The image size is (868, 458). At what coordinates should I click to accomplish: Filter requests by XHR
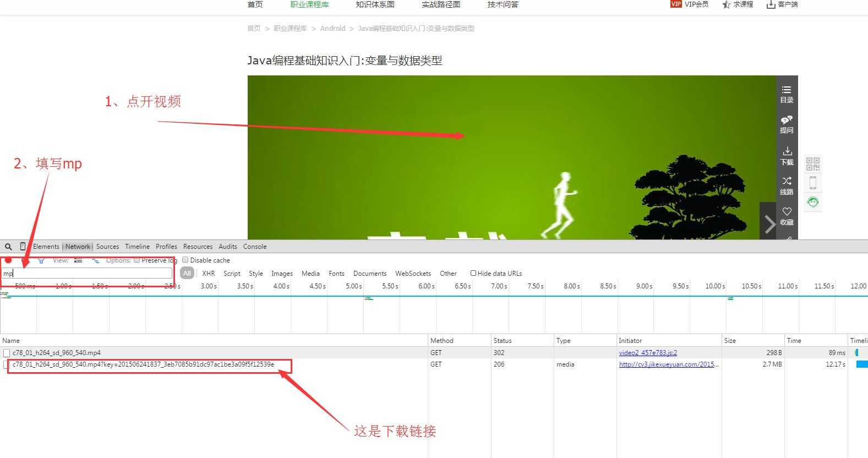pos(209,274)
